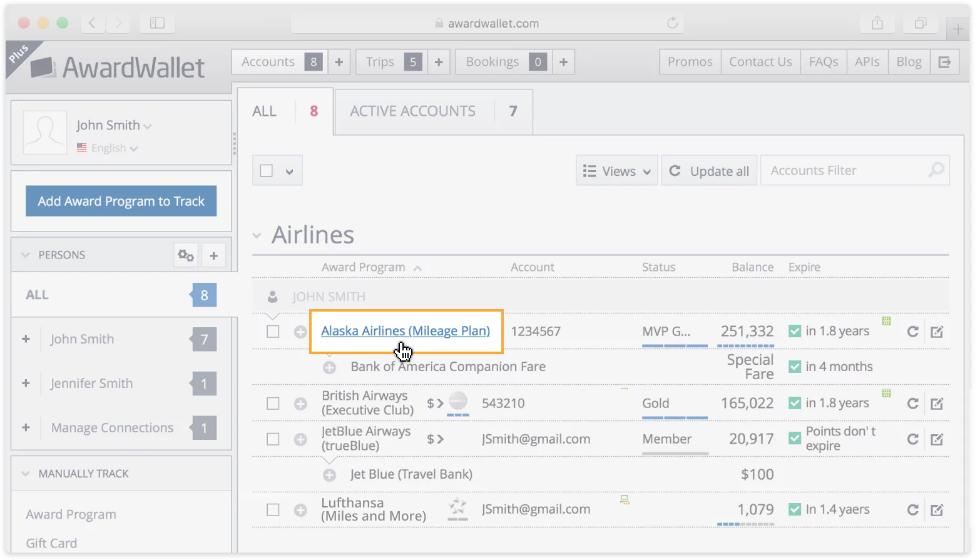Open the Bookings menu
The height and width of the screenshot is (560, 975).
[503, 62]
